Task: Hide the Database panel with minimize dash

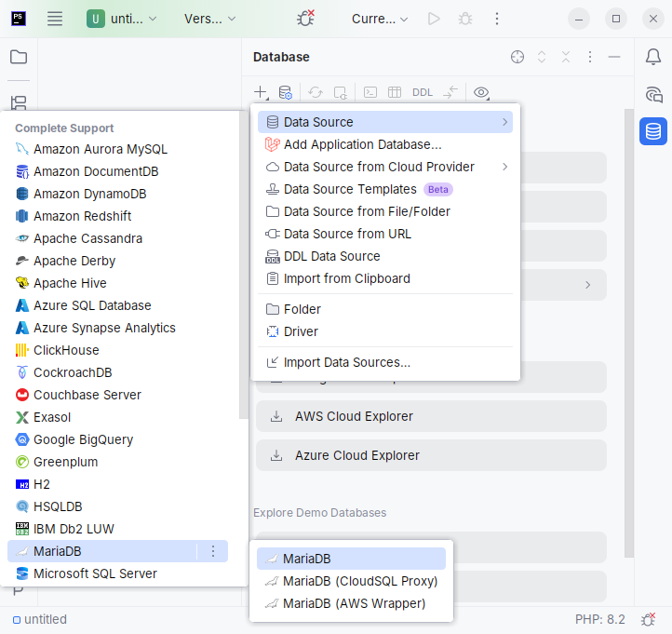Action: coord(614,57)
